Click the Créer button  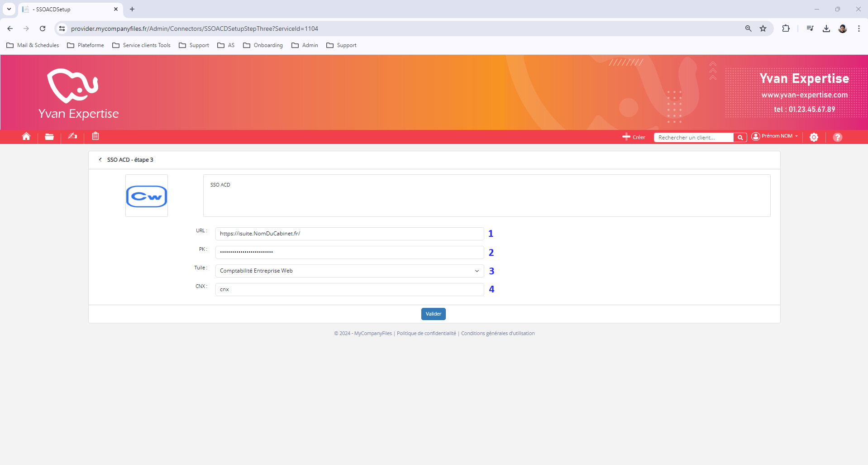click(x=634, y=137)
